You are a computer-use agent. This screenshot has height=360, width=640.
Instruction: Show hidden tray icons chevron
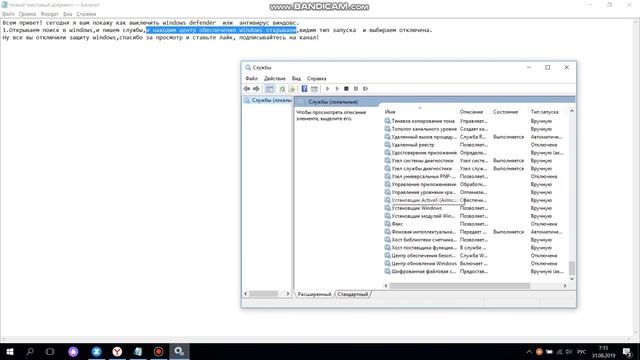pyautogui.click(x=529, y=351)
